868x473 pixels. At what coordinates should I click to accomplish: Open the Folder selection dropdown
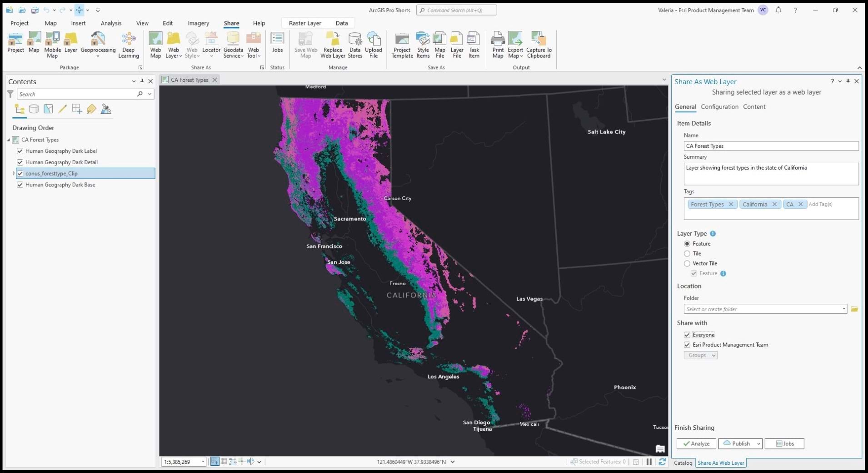[x=843, y=309]
